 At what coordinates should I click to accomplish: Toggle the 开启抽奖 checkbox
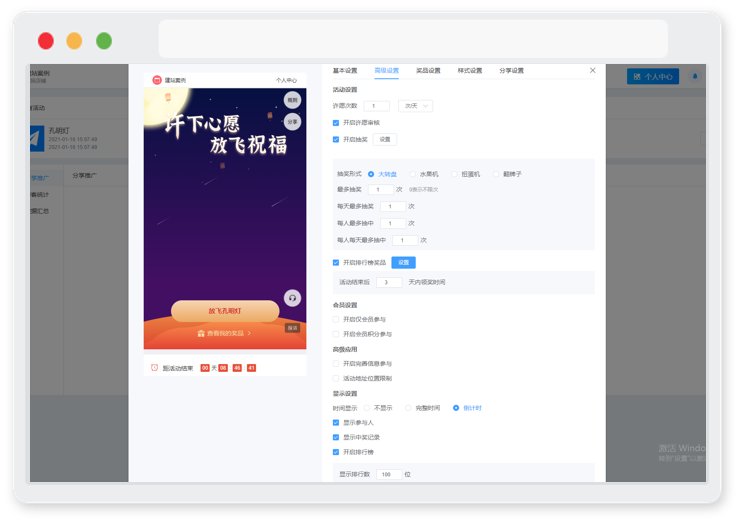[336, 140]
